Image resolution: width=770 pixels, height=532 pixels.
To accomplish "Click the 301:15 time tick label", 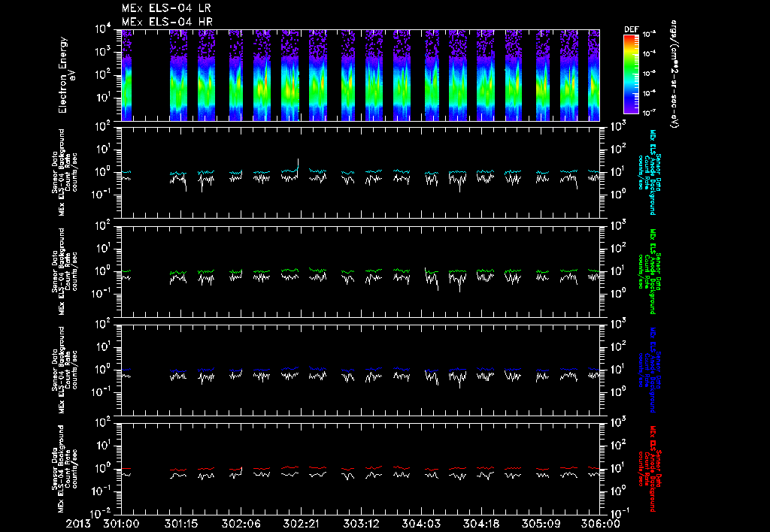I will pos(181,524).
